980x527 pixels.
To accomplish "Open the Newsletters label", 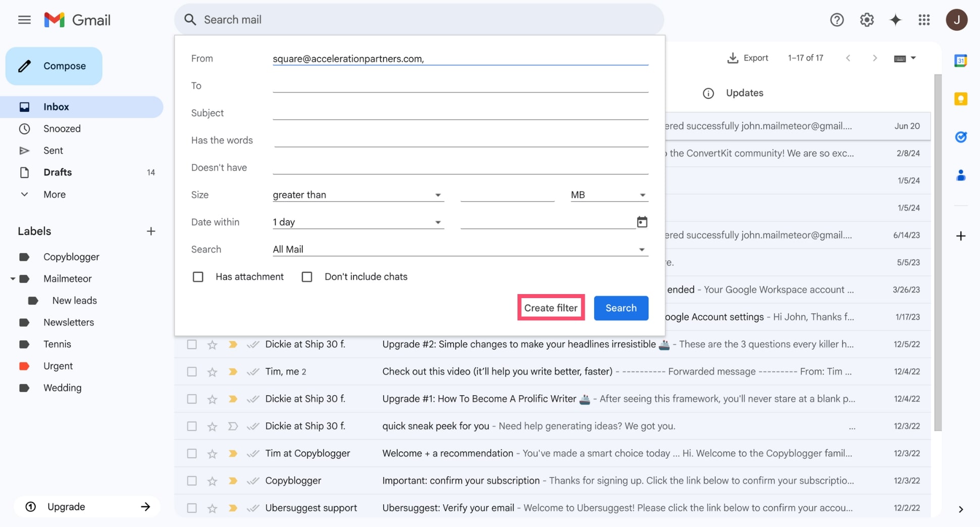I will pyautogui.click(x=69, y=322).
